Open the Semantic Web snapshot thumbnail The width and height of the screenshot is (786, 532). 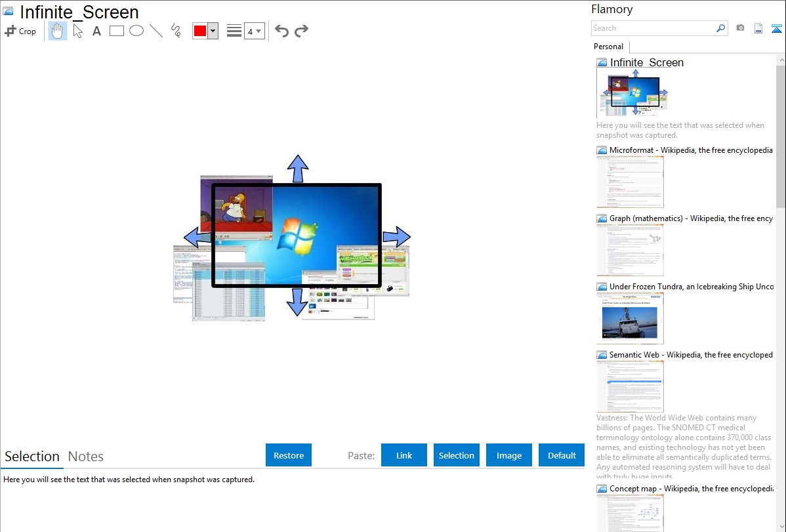click(630, 386)
